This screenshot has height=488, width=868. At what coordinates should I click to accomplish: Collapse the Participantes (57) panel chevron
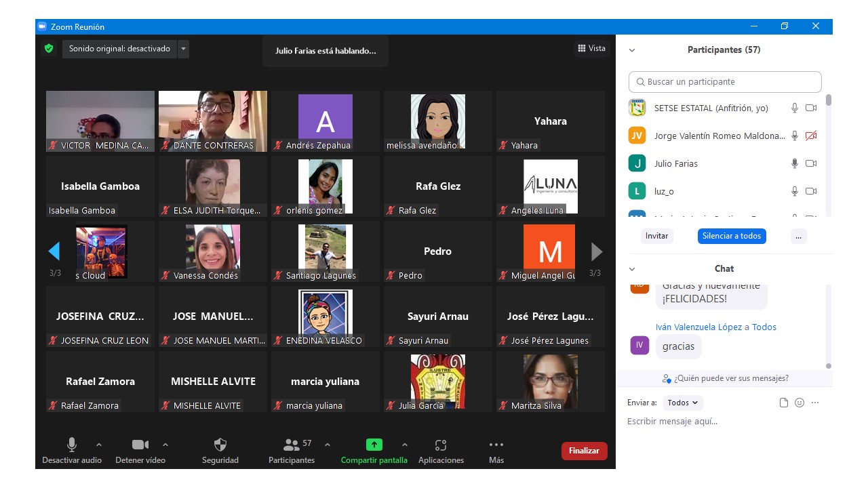(632, 50)
